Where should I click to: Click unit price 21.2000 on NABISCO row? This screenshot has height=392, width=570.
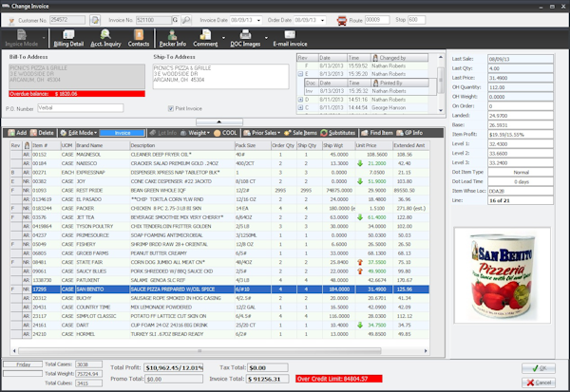pos(376,163)
